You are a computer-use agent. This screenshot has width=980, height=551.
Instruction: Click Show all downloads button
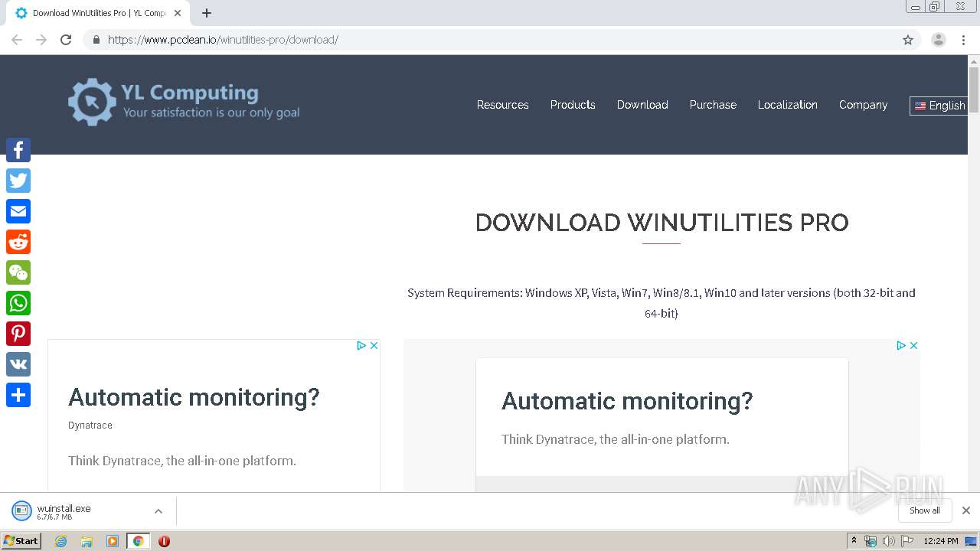click(x=925, y=510)
